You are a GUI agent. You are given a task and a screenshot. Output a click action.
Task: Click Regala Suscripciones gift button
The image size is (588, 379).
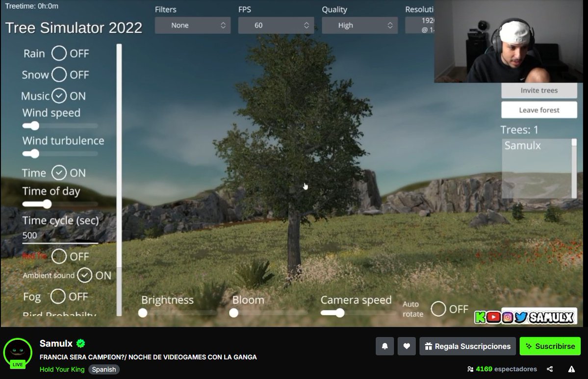pyautogui.click(x=468, y=346)
